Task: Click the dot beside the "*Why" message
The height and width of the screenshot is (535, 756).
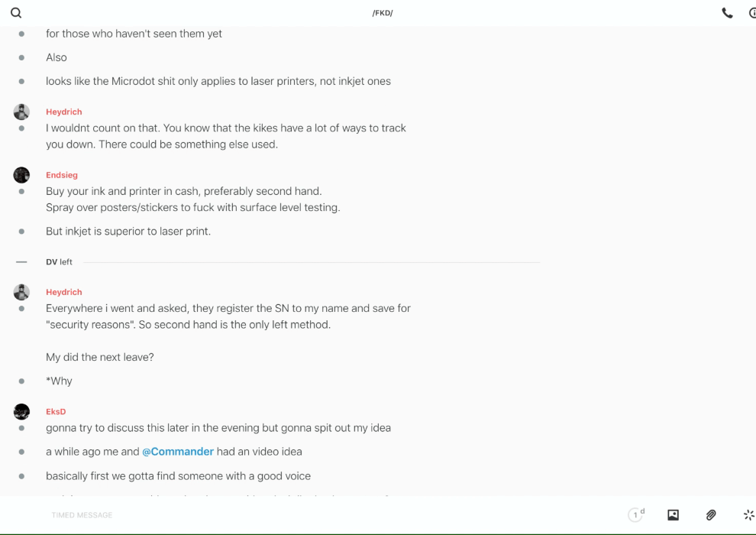Action: (x=21, y=381)
